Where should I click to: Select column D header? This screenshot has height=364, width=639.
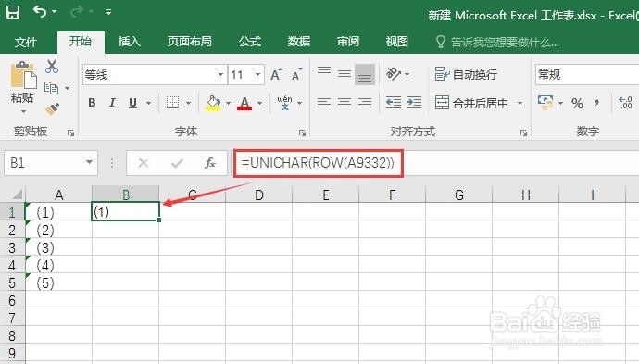[258, 195]
